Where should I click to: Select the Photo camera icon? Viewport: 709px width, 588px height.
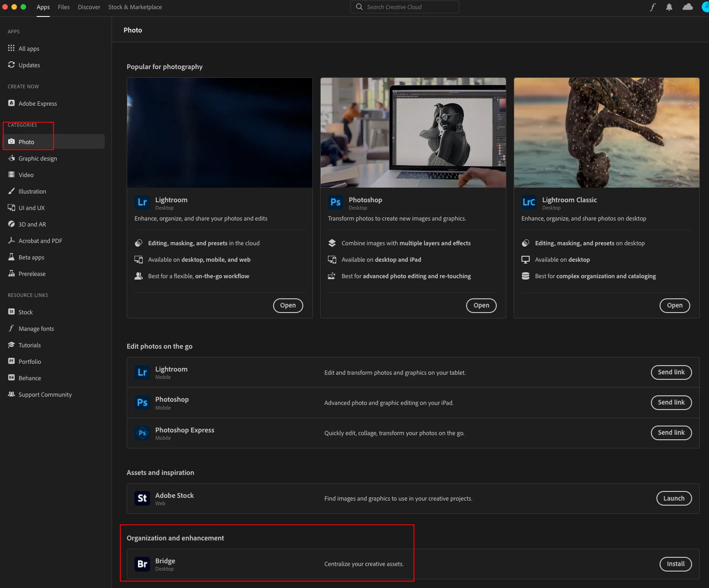pos(11,141)
